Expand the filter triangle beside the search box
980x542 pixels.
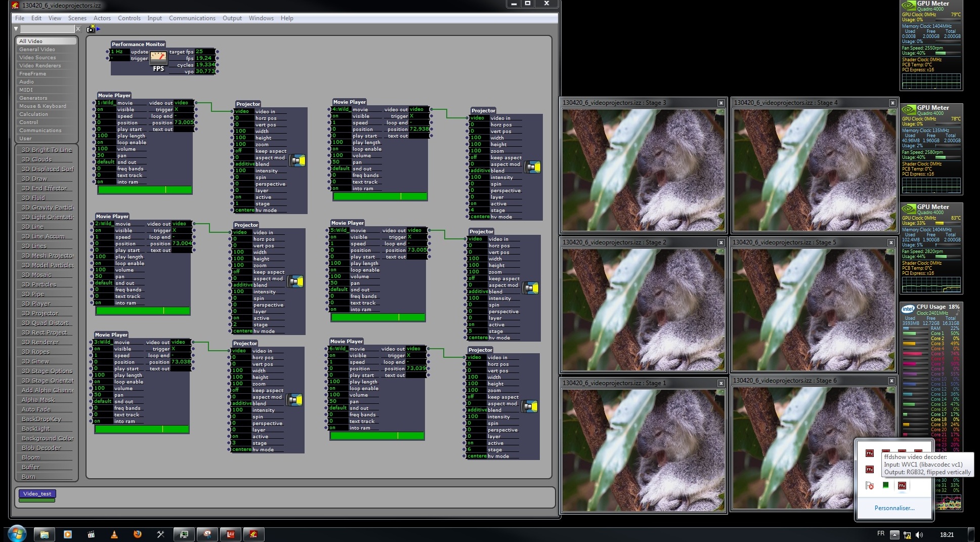[16, 29]
